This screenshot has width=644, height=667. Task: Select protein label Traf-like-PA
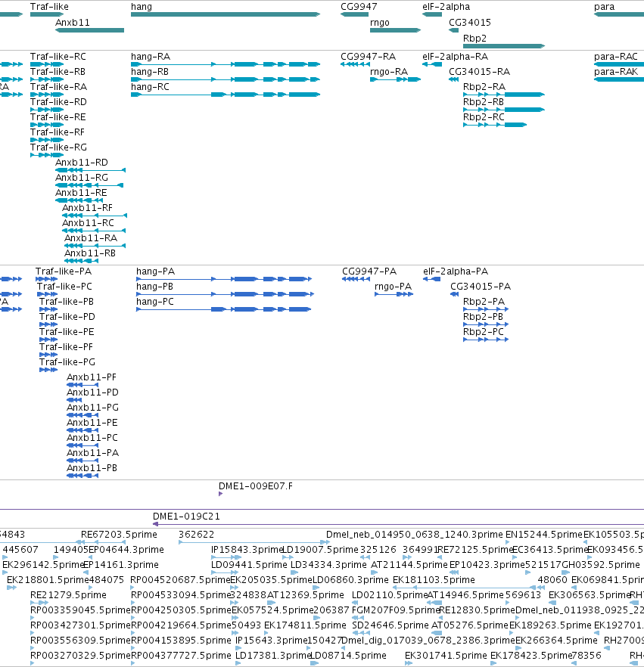[64, 271]
